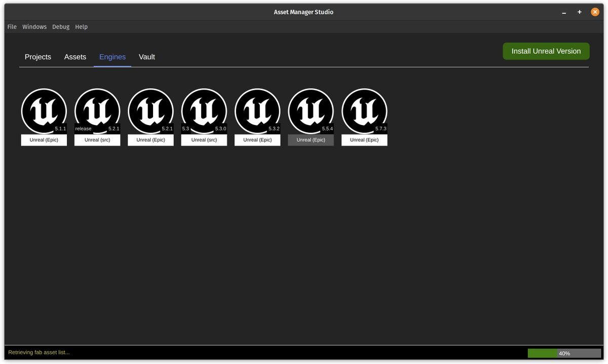The width and height of the screenshot is (608, 364).
Task: Click Unreal (src) label under release 5.2.1
Action: point(97,140)
